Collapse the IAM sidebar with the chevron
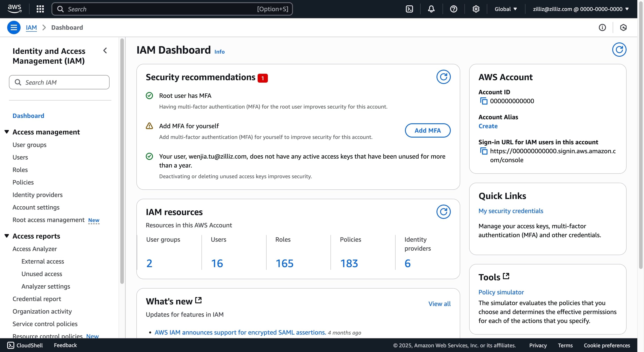This screenshot has height=352, width=644. [105, 51]
